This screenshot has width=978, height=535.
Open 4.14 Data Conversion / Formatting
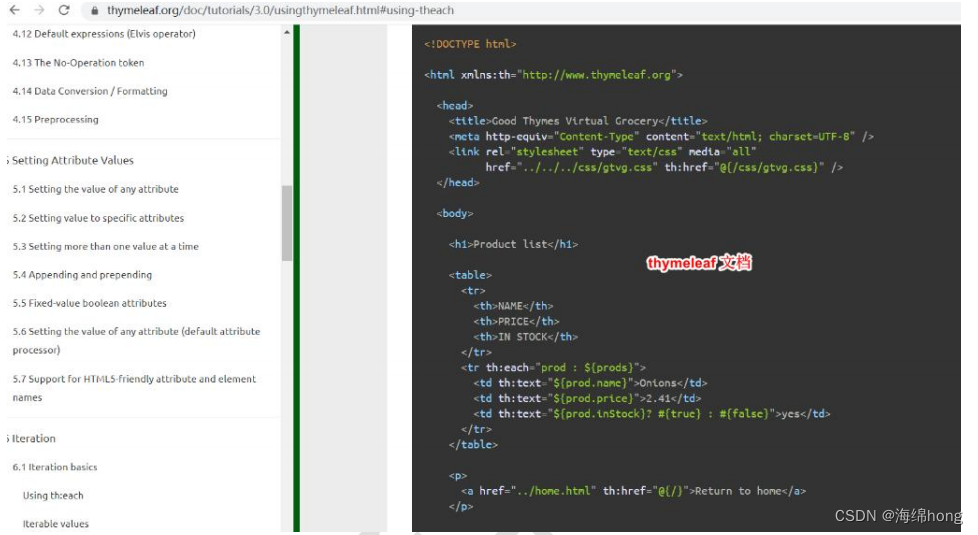(x=90, y=91)
